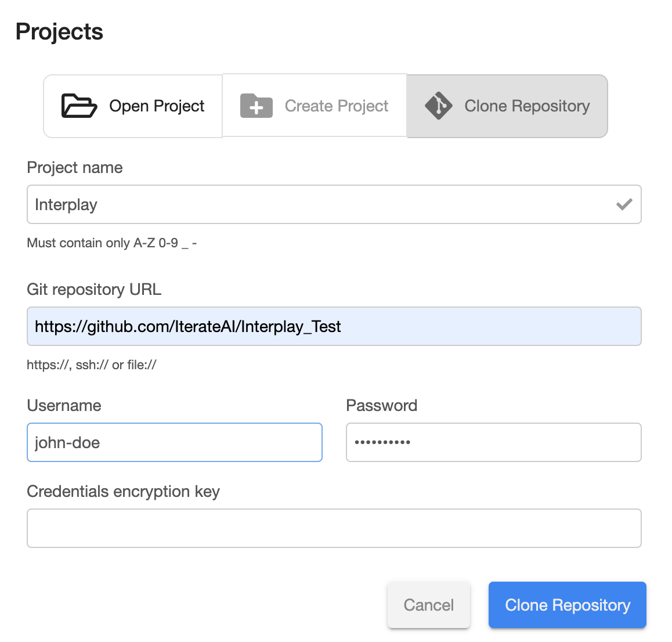Image resolution: width=672 pixels, height=642 pixels.
Task: Cancel the clone dialog
Action: click(429, 605)
